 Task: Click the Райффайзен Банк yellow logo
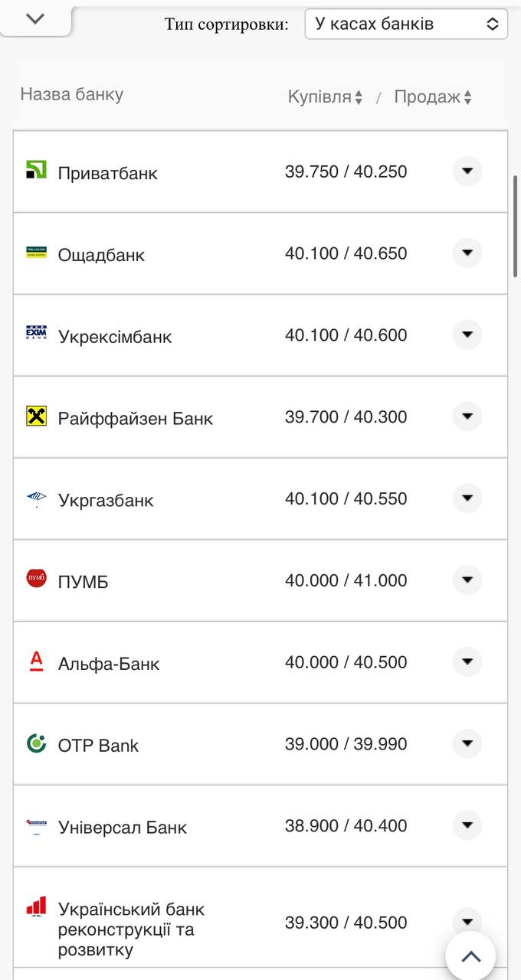coord(36,416)
